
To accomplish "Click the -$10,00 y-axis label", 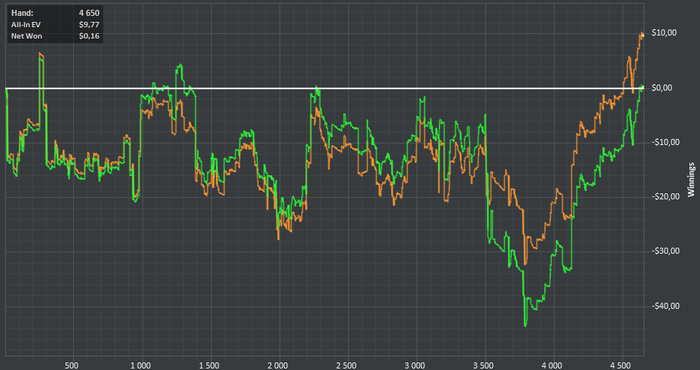I will pos(665,142).
